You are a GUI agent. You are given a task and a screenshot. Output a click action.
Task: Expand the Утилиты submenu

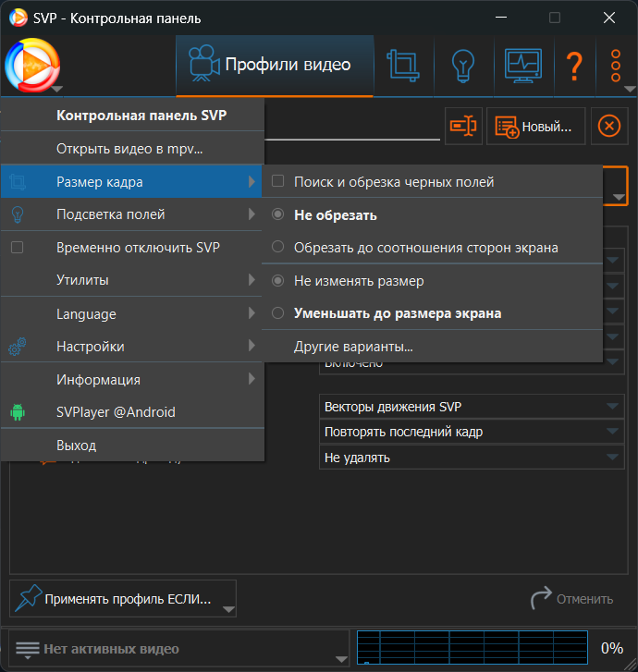131,280
